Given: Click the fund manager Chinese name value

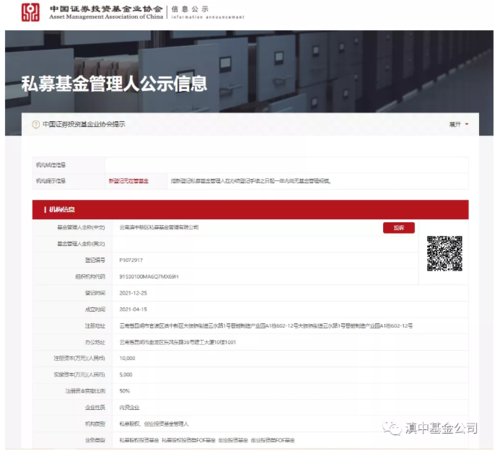Looking at the screenshot, I should (159, 227).
